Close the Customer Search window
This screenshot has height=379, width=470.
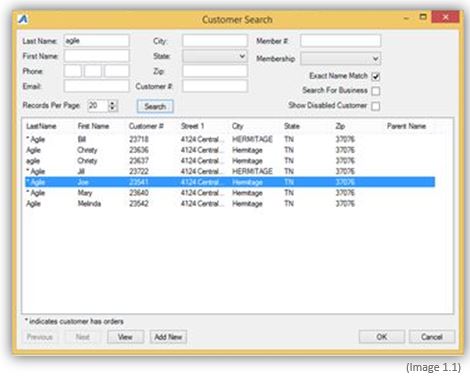coord(446,17)
